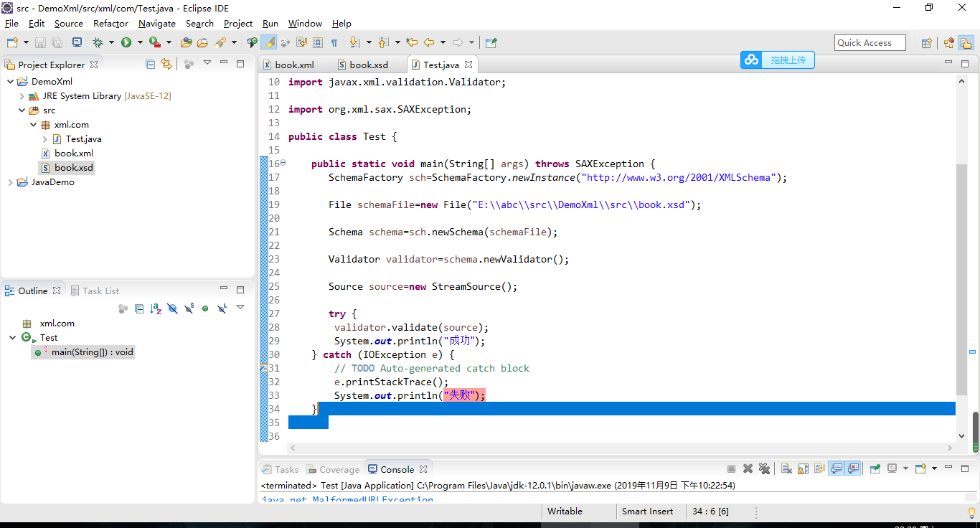980x528 pixels.
Task: Switch to the Task List tab
Action: 95,291
